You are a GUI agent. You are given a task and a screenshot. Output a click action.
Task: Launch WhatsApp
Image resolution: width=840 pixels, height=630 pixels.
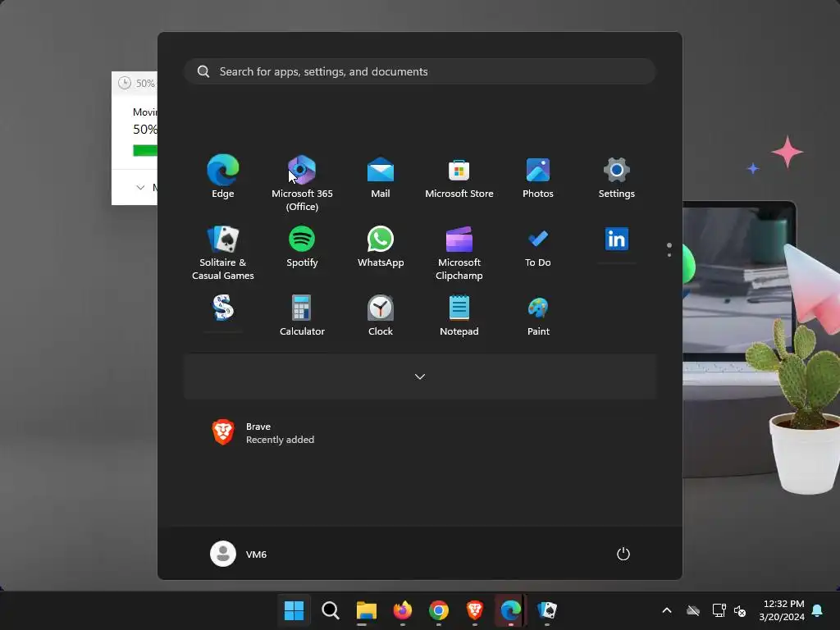pos(381,246)
